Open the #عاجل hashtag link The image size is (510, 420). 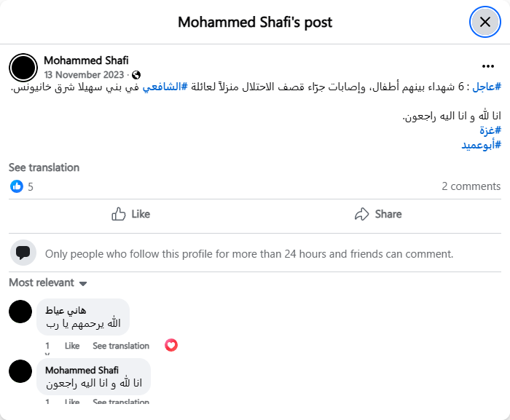[x=487, y=87]
